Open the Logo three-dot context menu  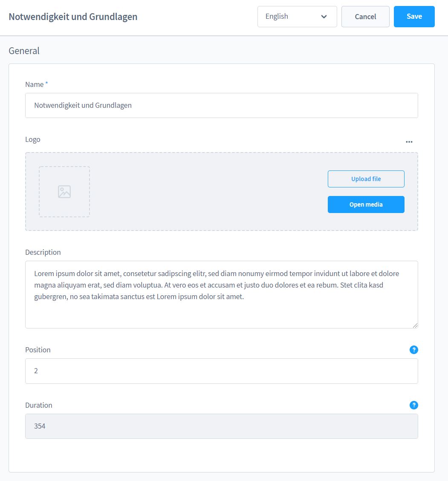409,142
